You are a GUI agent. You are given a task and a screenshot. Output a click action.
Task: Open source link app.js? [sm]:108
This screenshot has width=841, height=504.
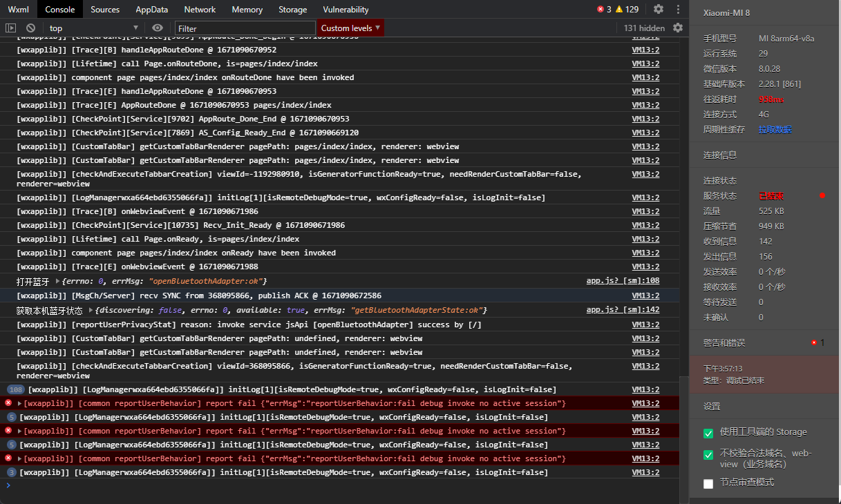click(x=623, y=281)
